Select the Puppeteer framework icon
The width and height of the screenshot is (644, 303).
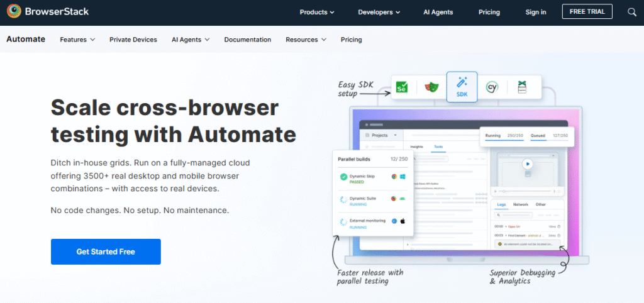tap(523, 87)
